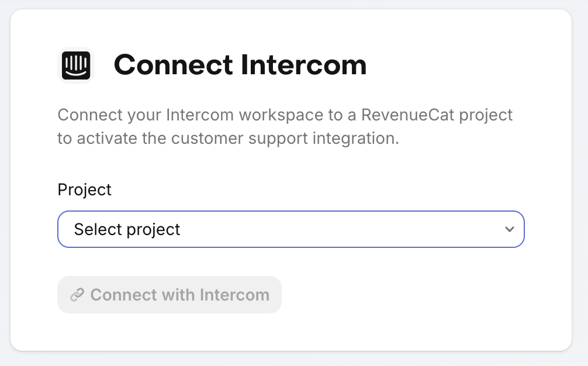The image size is (588, 366).
Task: Click the chain link icon on Connect button
Action: [x=77, y=295]
